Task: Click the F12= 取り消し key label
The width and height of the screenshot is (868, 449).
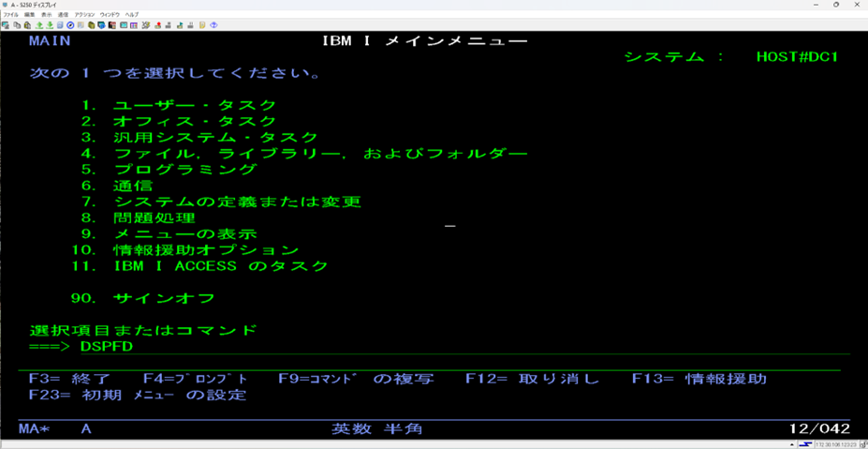Action: [x=533, y=379]
